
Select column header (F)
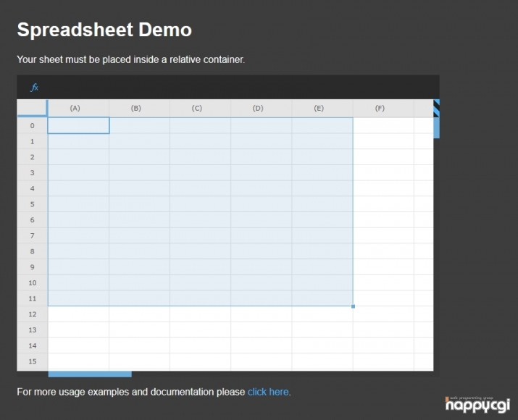[383, 109]
